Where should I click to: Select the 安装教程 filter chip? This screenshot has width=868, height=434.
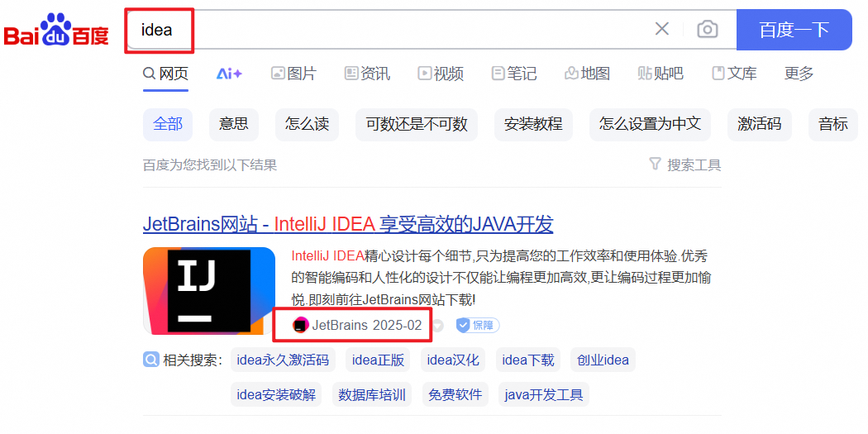click(533, 124)
